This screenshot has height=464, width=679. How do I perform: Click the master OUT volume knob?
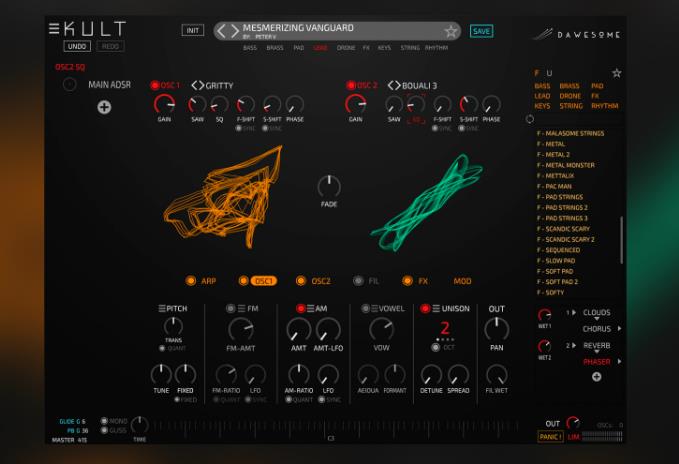click(572, 422)
